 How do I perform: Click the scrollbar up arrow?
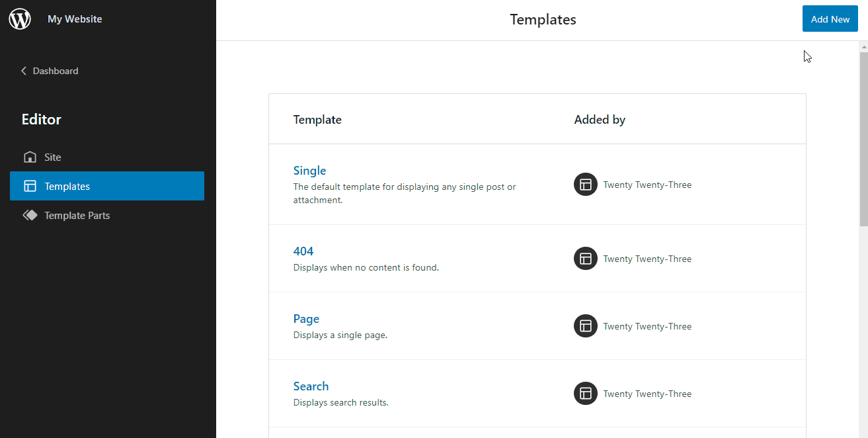[863, 46]
